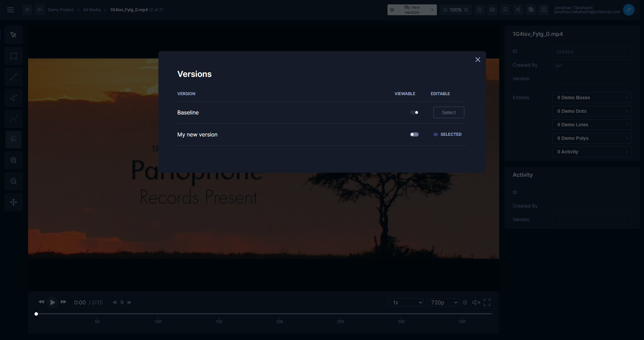
Task: Select the polyline tool
Action: pyautogui.click(x=14, y=119)
